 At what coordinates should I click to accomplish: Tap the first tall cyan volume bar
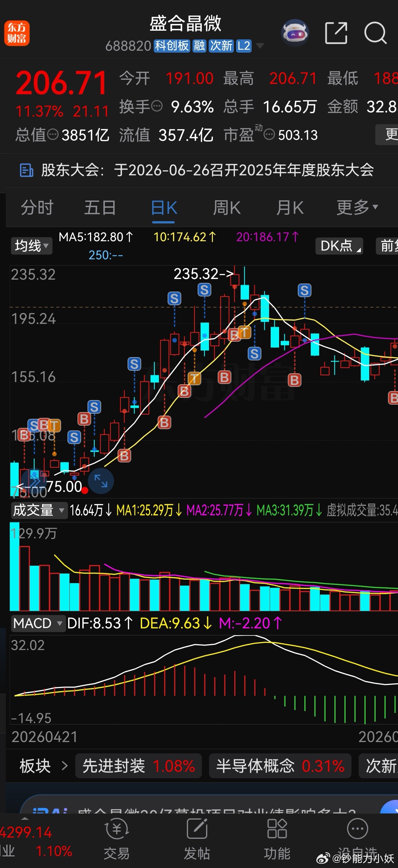coord(15,566)
